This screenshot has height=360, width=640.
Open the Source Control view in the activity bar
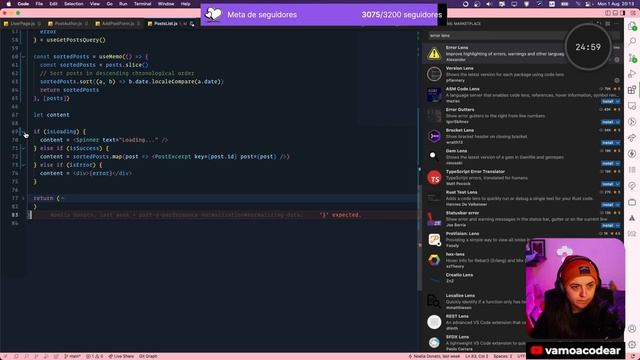(632, 58)
